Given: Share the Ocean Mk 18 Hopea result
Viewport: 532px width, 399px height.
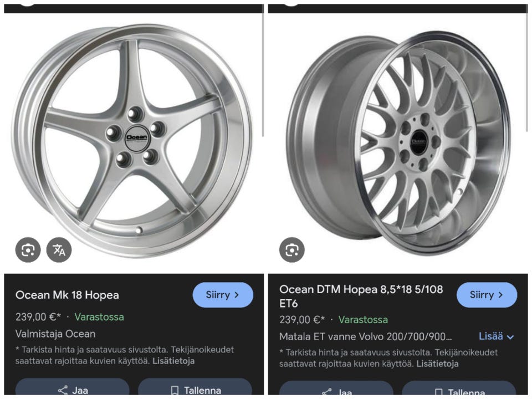Looking at the screenshot, I should pos(72,390).
